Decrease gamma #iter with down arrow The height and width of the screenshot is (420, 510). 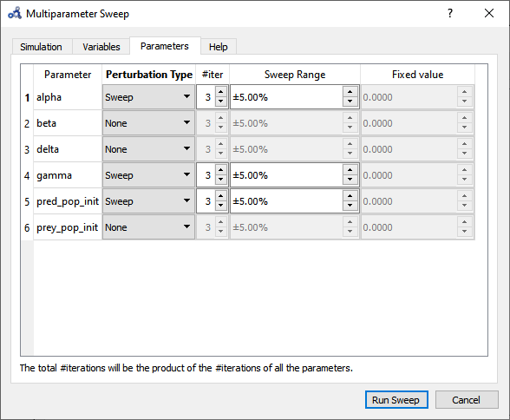221,180
